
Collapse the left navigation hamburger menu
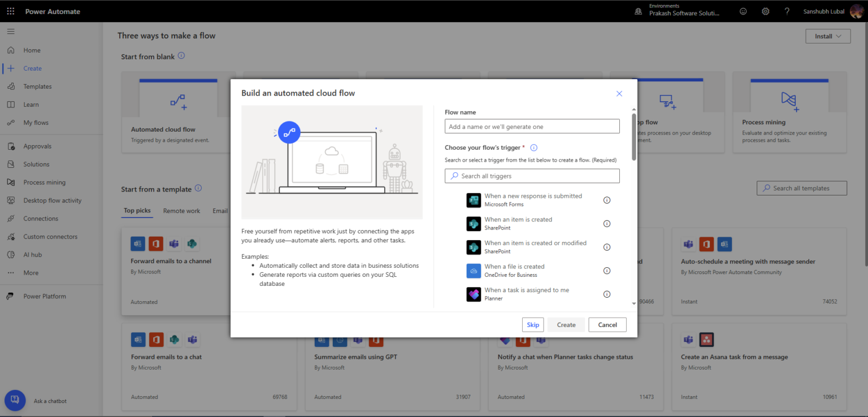tap(11, 31)
